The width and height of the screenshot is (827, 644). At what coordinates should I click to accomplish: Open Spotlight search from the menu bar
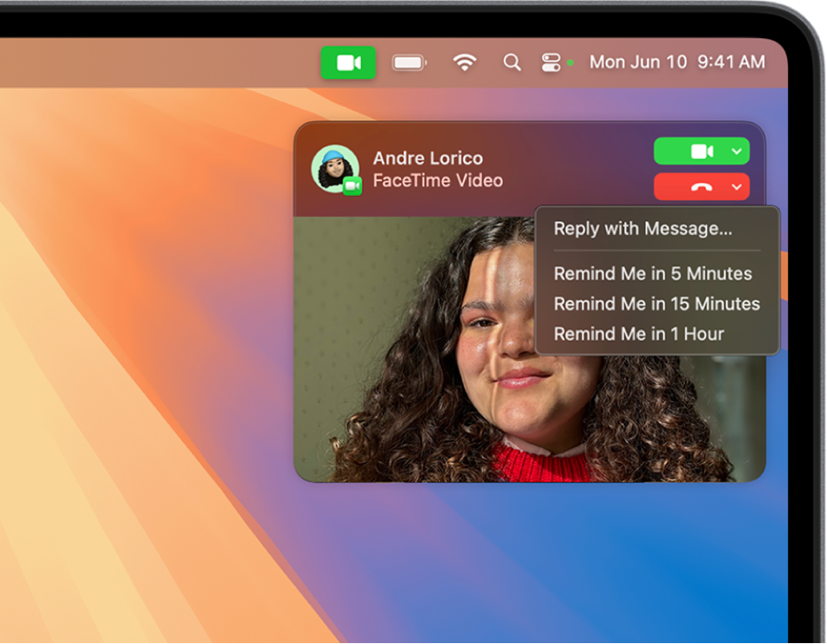click(511, 63)
